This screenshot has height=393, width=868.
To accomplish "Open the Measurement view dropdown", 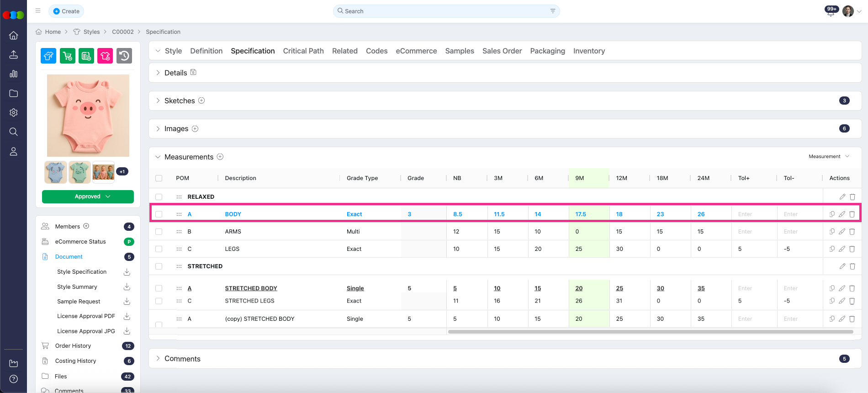I will [x=829, y=156].
